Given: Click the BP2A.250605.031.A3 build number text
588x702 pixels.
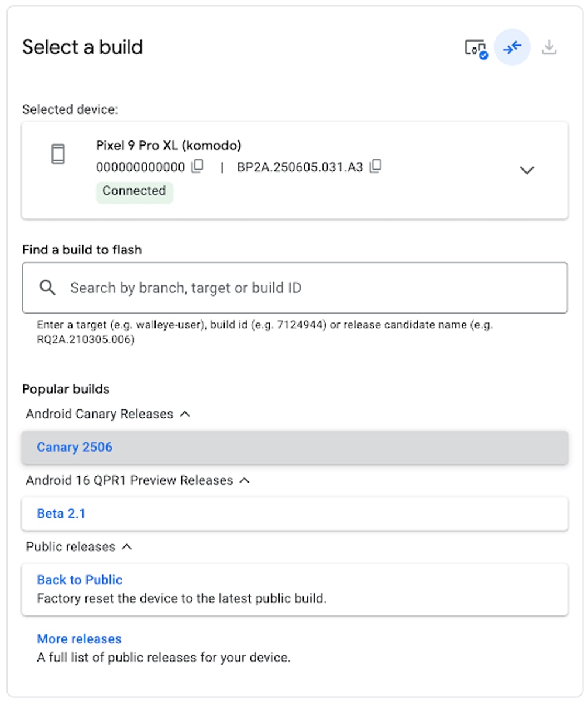Looking at the screenshot, I should [x=300, y=167].
